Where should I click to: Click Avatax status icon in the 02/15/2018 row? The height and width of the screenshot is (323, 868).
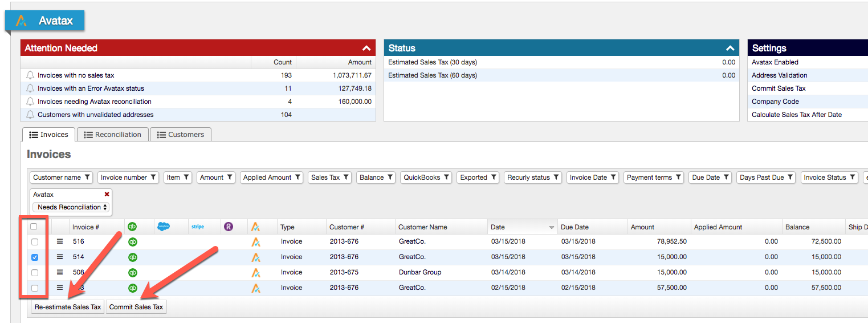coord(256,288)
